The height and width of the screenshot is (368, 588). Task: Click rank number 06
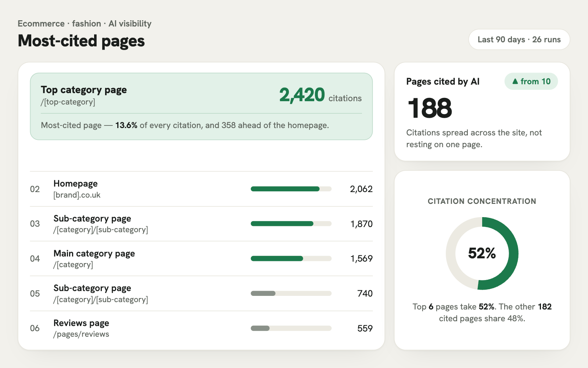pyautogui.click(x=35, y=328)
